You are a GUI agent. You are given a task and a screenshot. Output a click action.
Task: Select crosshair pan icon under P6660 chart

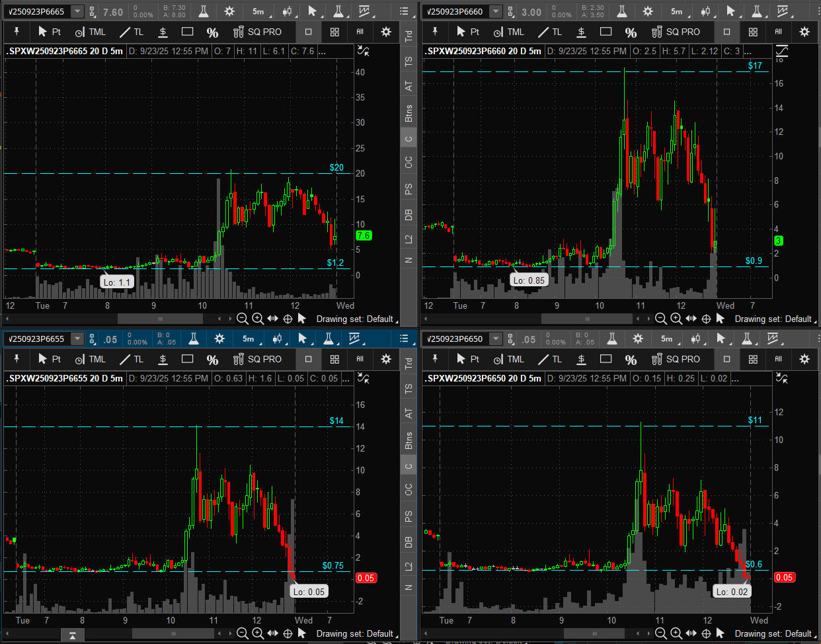(706, 319)
